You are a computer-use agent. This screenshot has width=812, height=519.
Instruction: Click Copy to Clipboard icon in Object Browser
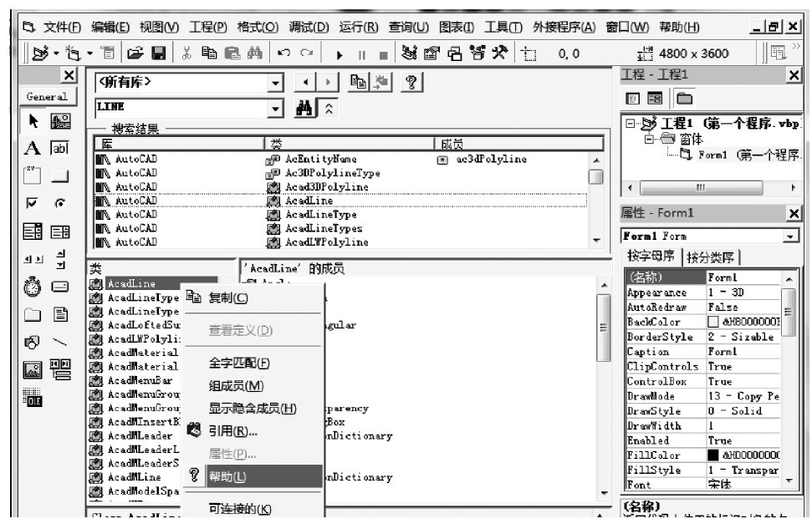tap(358, 82)
